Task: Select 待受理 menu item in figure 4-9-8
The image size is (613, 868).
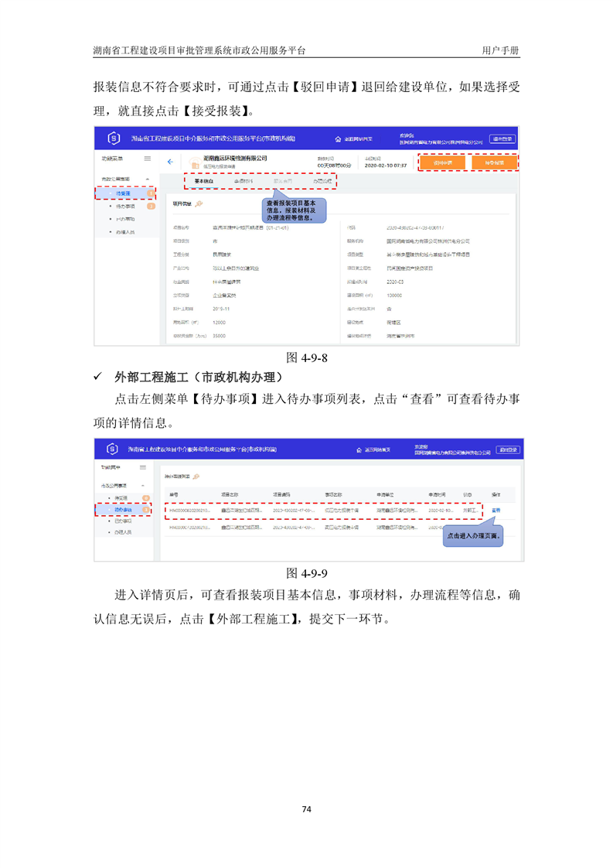Action: [123, 193]
